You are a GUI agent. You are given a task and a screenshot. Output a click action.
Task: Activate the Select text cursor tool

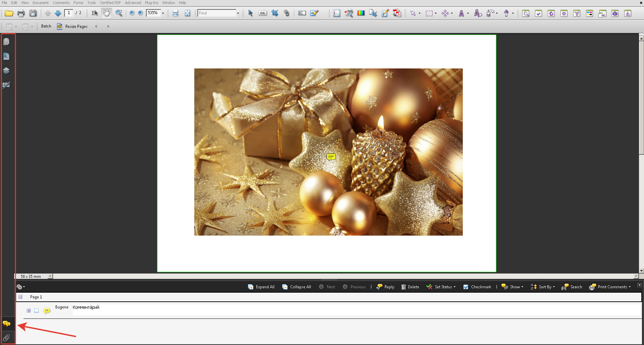click(x=95, y=13)
